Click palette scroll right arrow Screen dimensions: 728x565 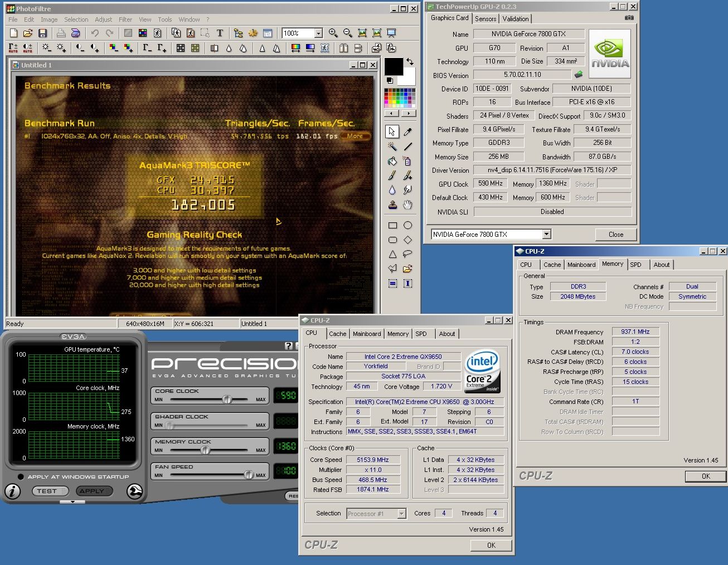[409, 113]
